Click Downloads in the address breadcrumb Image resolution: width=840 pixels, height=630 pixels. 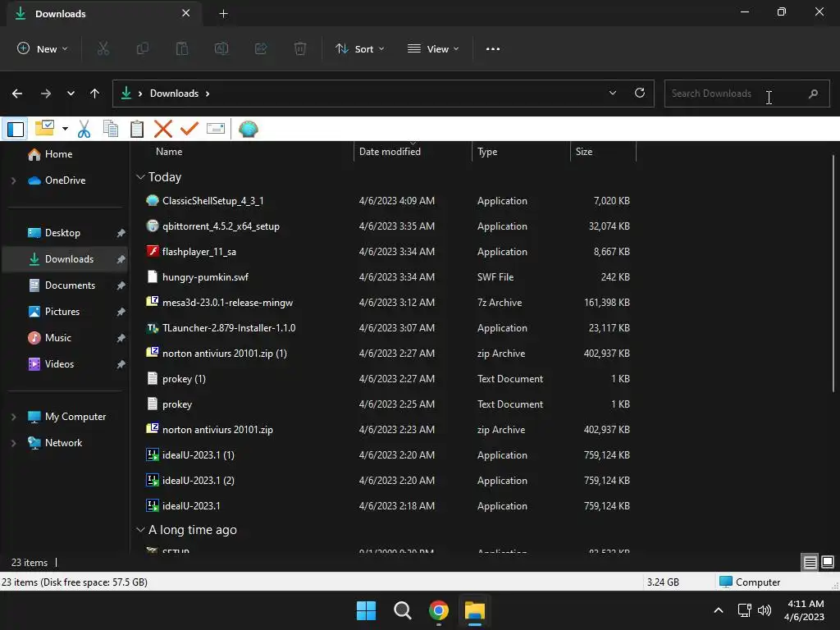[x=174, y=94]
